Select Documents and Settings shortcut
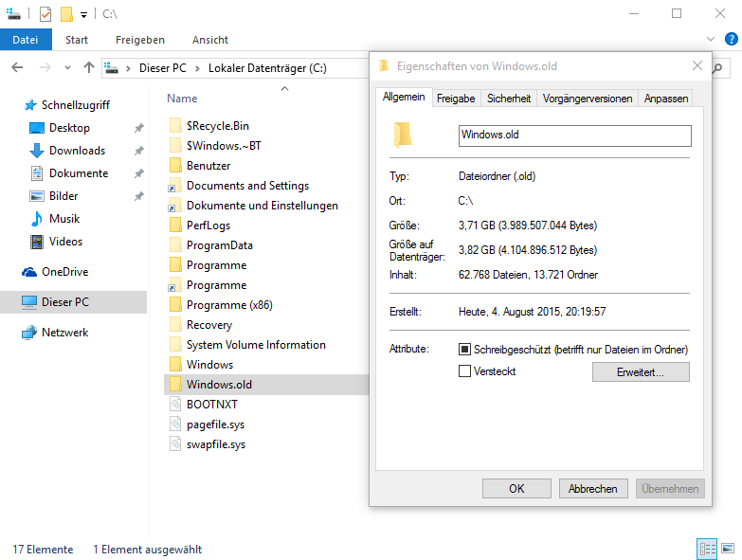 tap(247, 186)
